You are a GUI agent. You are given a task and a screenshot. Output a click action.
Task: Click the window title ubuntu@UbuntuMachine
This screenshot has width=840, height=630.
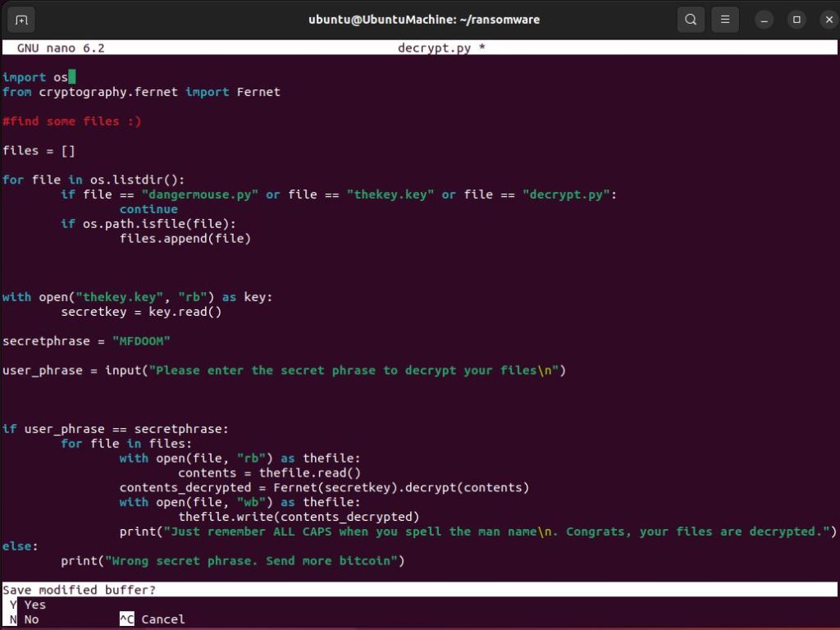423,20
